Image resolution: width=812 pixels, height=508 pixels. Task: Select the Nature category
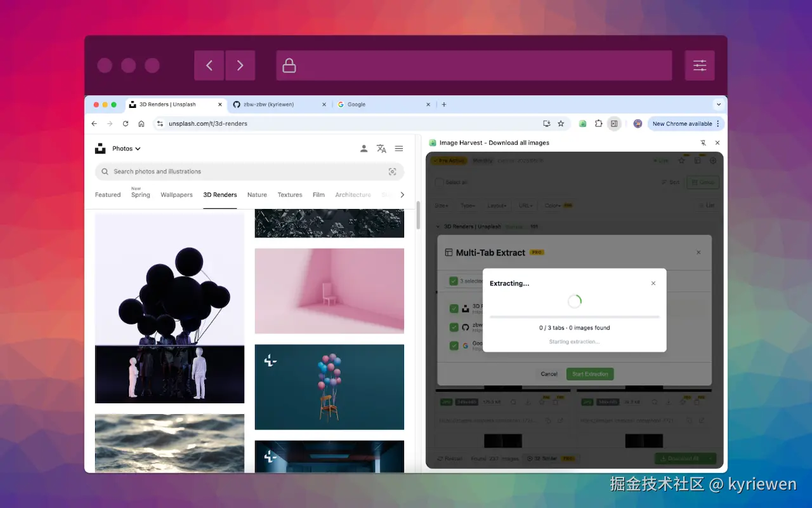[257, 195]
